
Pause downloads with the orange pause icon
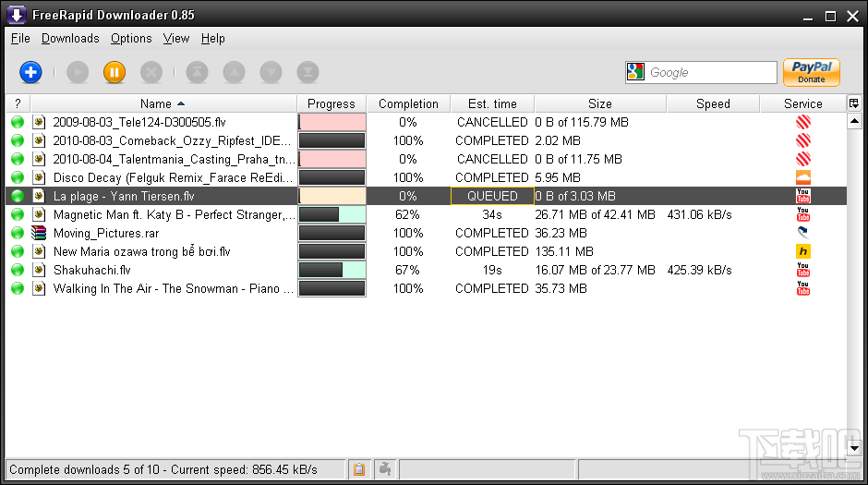tap(114, 72)
